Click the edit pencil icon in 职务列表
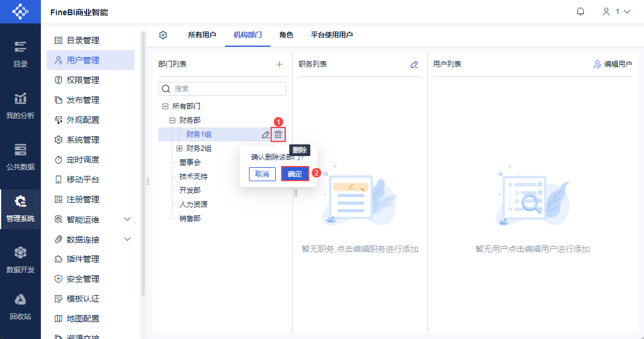This screenshot has height=339, width=644. pyautogui.click(x=414, y=64)
